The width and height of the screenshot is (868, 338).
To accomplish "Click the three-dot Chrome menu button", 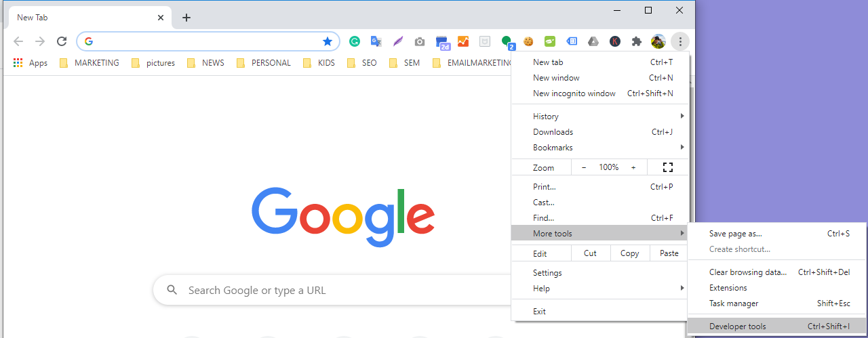I will coord(680,41).
